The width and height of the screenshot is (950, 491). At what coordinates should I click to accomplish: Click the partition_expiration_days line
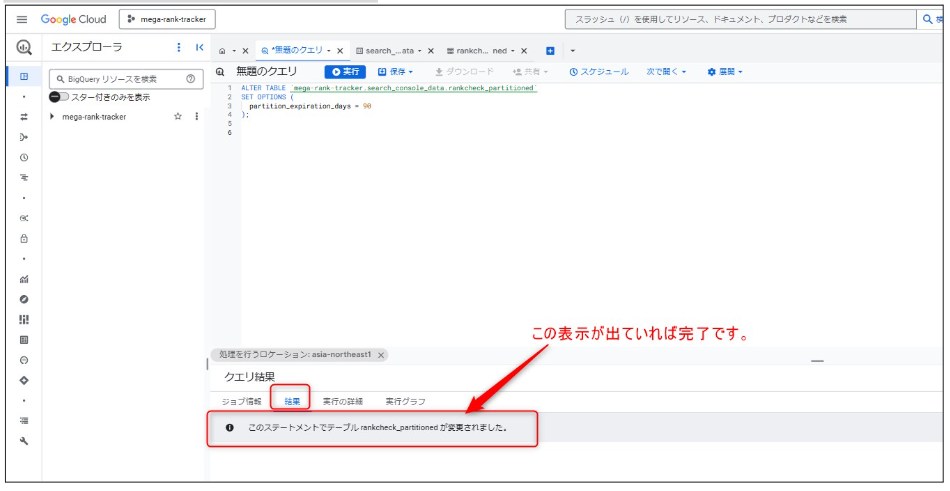point(310,106)
